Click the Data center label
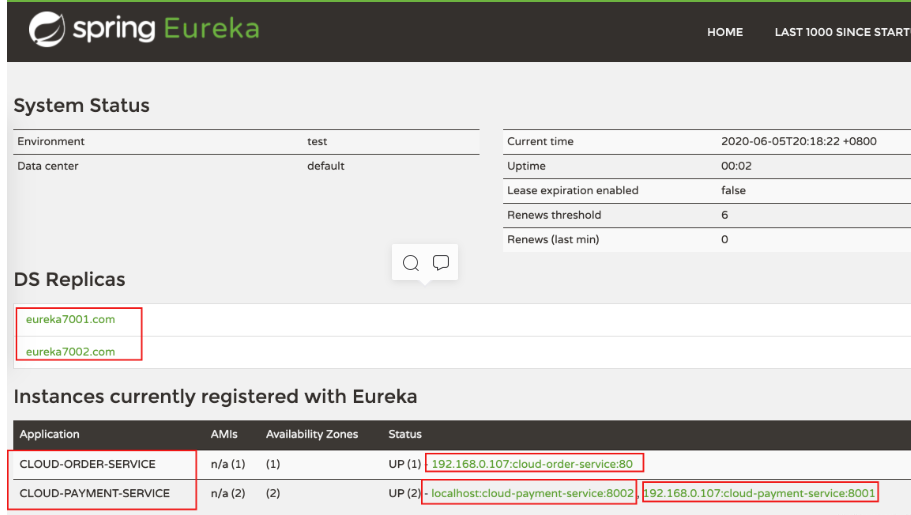The height and width of the screenshot is (515, 911). point(48,166)
